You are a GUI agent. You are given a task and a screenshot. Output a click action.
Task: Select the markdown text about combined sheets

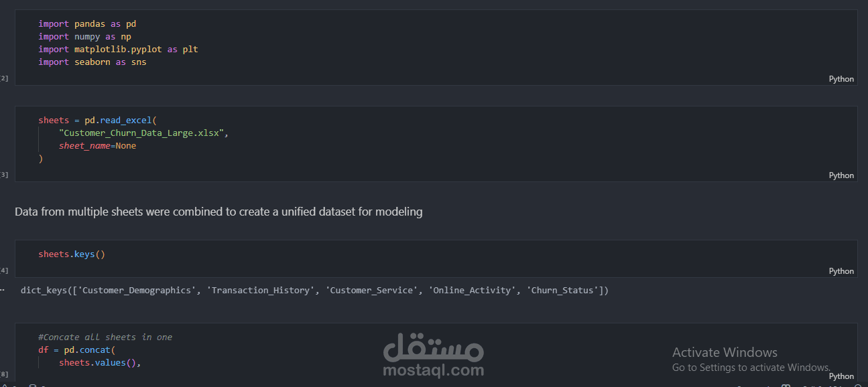tap(219, 212)
